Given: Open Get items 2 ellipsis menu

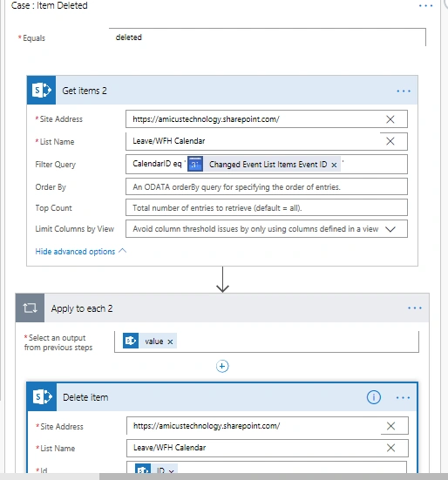Looking at the screenshot, I should 404,91.
